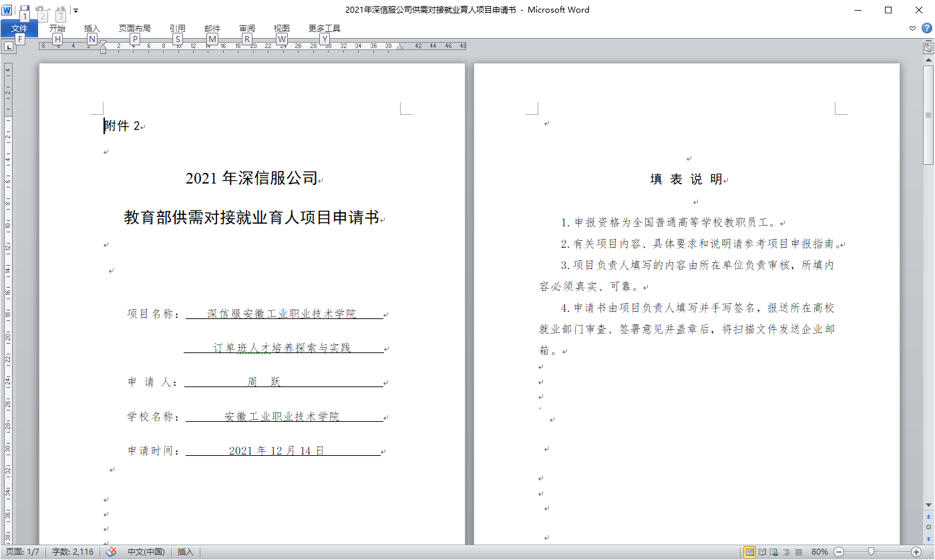Click the tab stop type selector
Viewport: 935px width, 560px height.
point(9,47)
